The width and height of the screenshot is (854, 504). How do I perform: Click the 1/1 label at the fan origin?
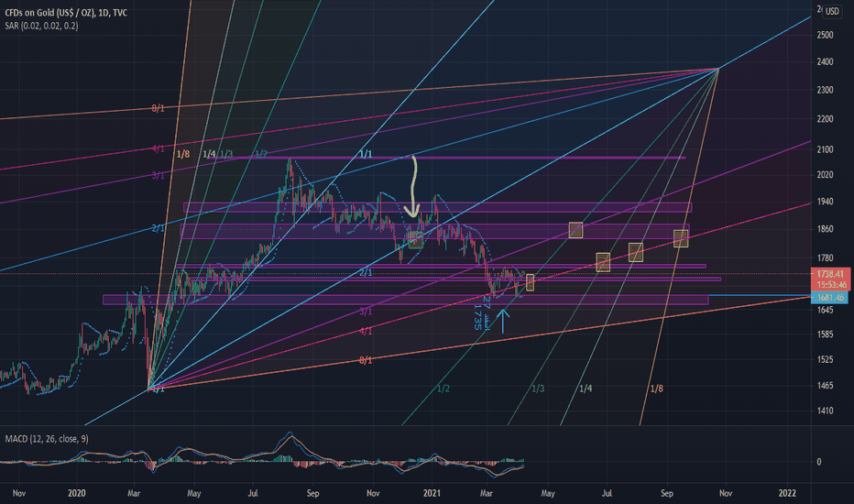pos(158,389)
